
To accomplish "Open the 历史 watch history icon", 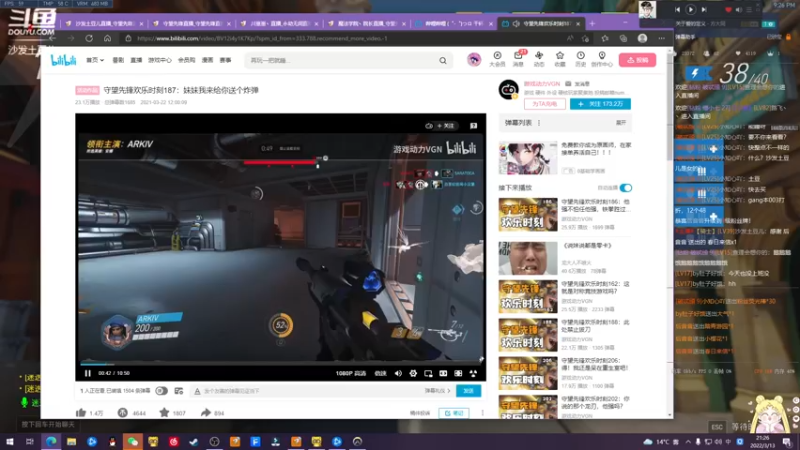I will pos(581,59).
